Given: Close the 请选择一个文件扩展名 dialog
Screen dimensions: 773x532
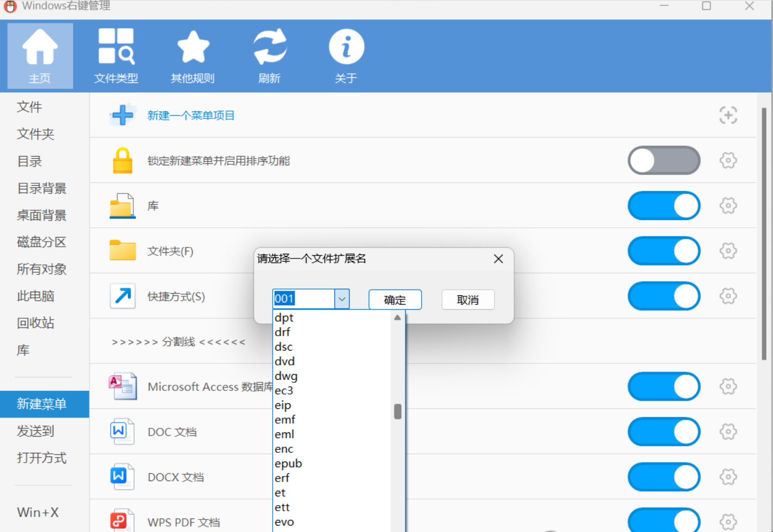Looking at the screenshot, I should 498,259.
